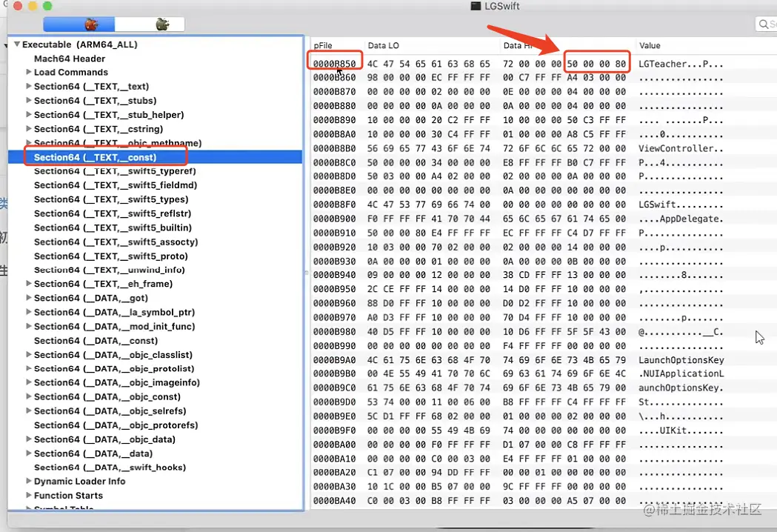This screenshot has height=532, width=777.
Task: Expand Section64 (__DATA,__mod_init_func) triangle
Action: click(x=29, y=326)
